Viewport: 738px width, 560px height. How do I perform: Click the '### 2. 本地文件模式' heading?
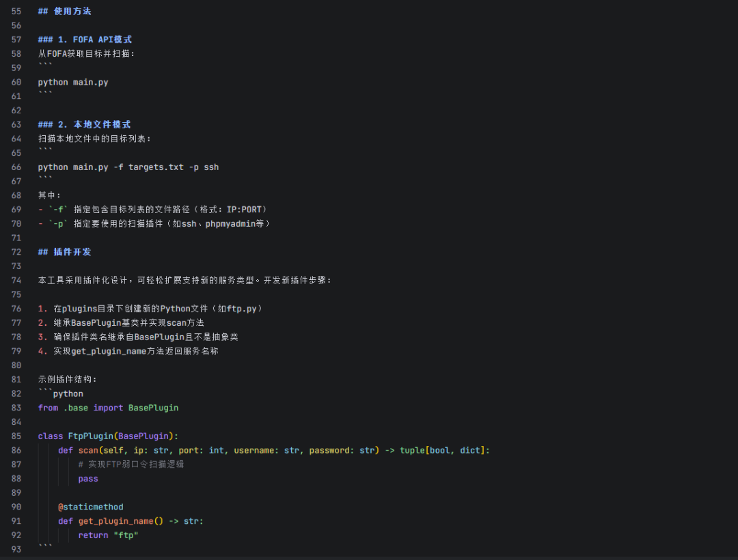point(84,124)
